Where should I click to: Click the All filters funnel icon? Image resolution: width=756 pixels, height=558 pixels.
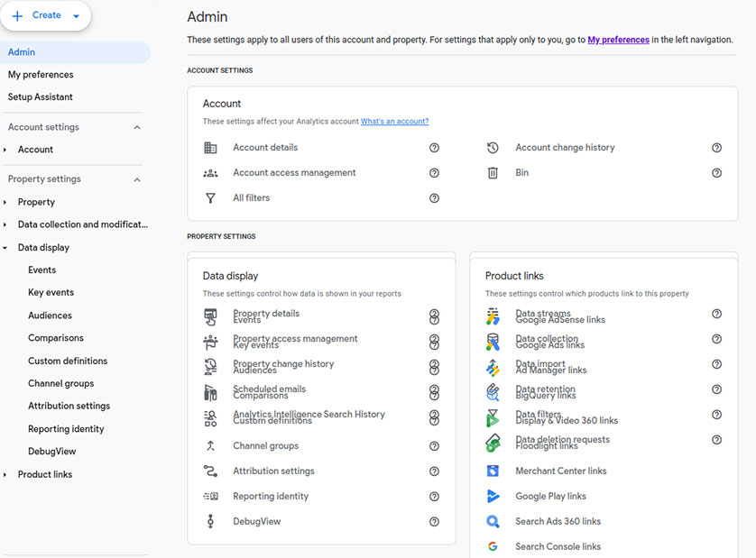tap(210, 198)
